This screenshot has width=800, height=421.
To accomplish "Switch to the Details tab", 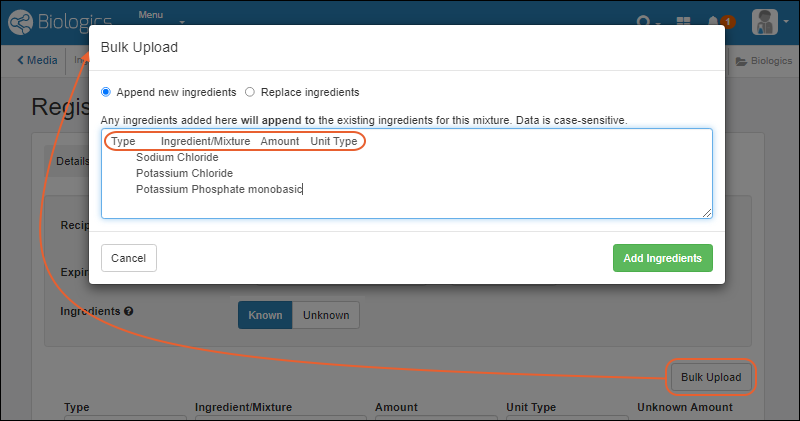I will pyautogui.click(x=70, y=160).
